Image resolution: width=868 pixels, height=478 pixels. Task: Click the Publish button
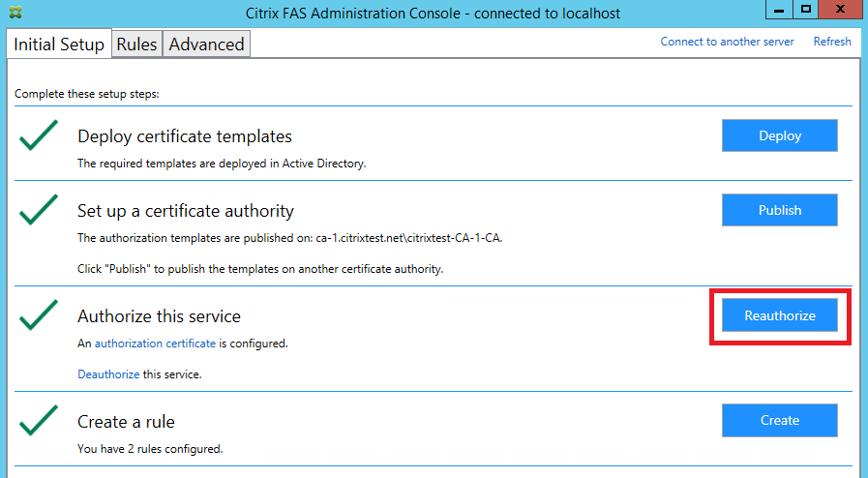[x=779, y=210]
